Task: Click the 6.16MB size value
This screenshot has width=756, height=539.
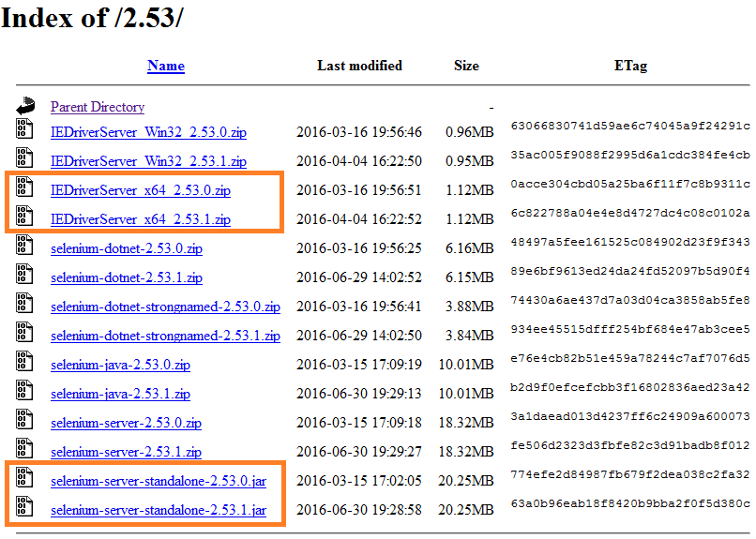Action: (x=470, y=248)
